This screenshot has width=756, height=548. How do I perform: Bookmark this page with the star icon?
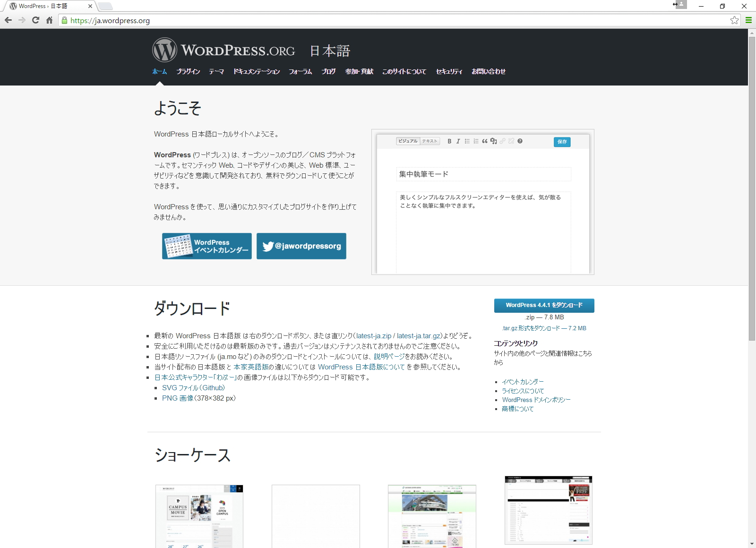pos(734,20)
